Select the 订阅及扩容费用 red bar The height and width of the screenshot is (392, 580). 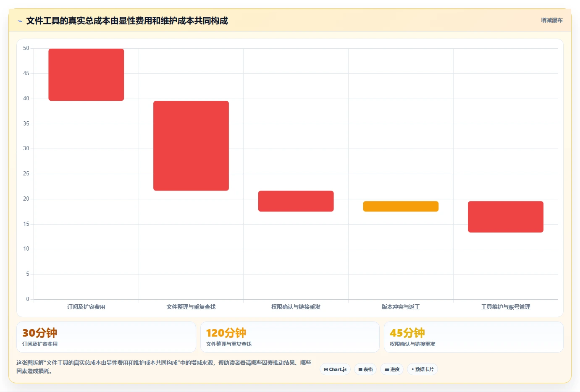(x=86, y=75)
